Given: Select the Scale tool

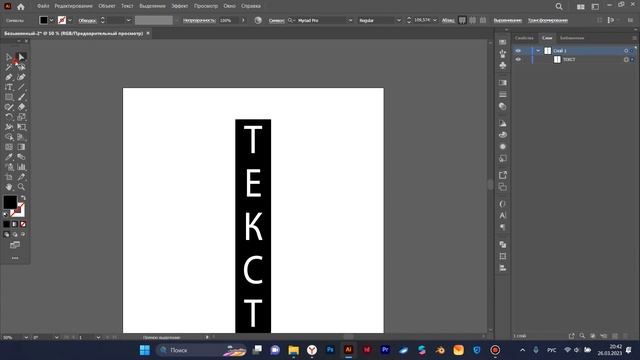Looking at the screenshot, I should [21, 117].
